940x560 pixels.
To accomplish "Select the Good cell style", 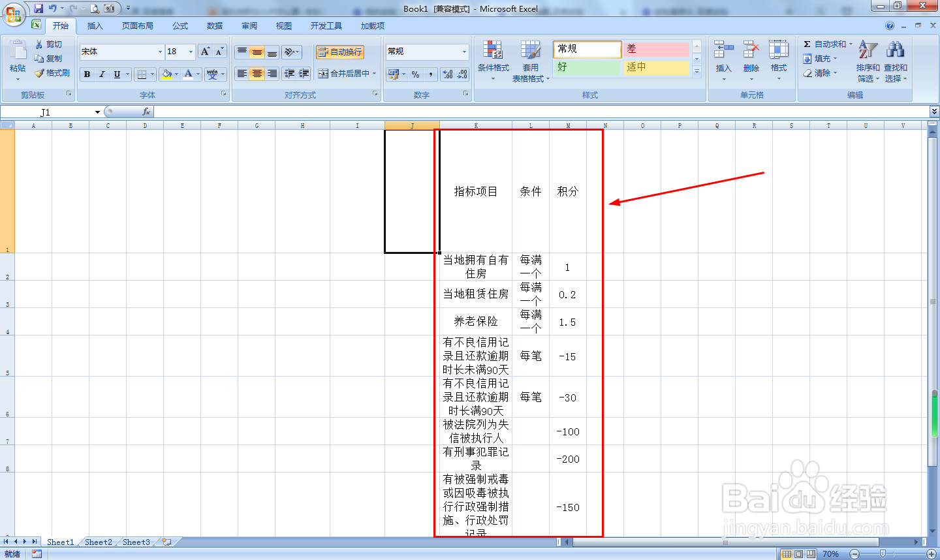I will (587, 67).
